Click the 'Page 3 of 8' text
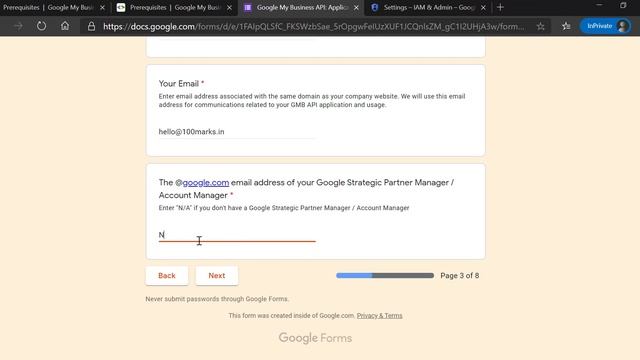Screen dimensions: 640x360 (x=460, y=276)
